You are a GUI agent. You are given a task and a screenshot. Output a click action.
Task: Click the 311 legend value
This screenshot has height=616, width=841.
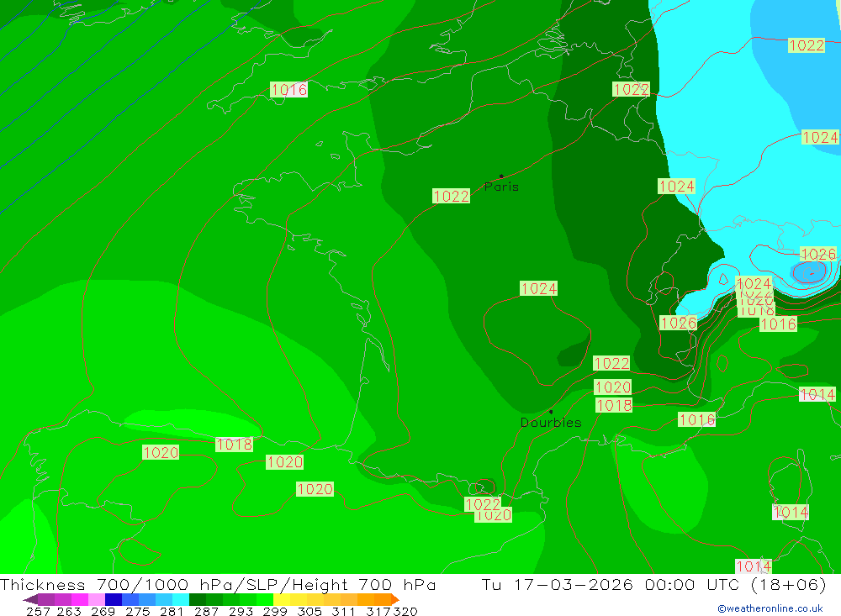[x=343, y=612]
